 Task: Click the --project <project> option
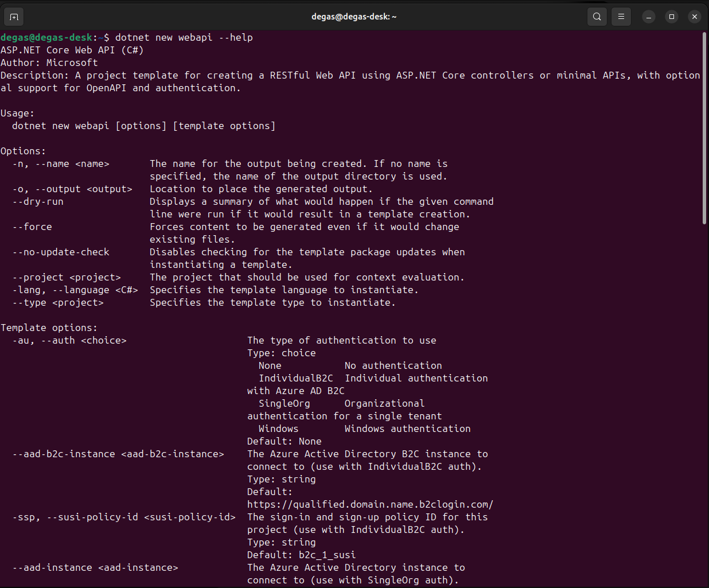[x=67, y=277]
